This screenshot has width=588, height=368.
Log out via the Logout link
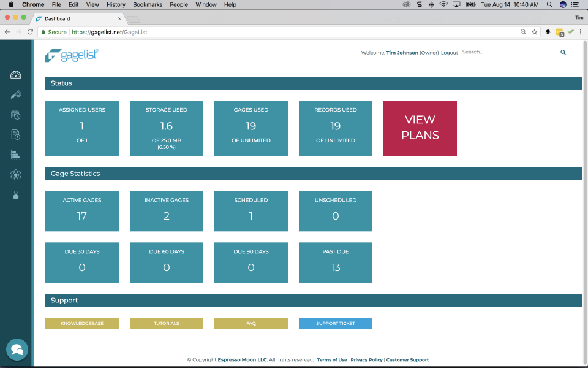point(449,53)
